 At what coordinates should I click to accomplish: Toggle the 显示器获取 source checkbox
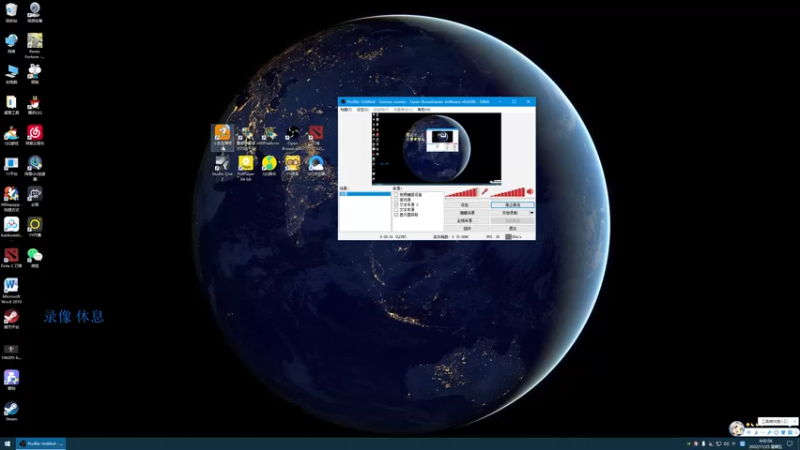click(396, 215)
